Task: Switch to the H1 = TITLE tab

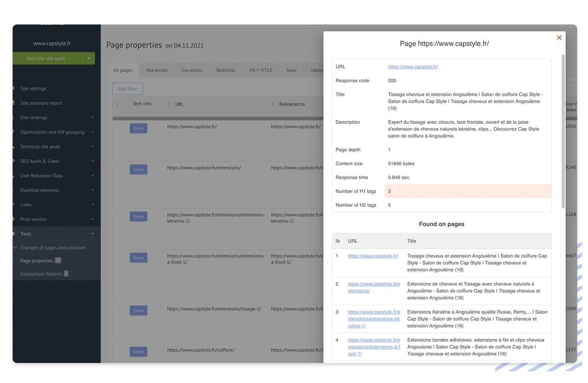Action: 261,70
